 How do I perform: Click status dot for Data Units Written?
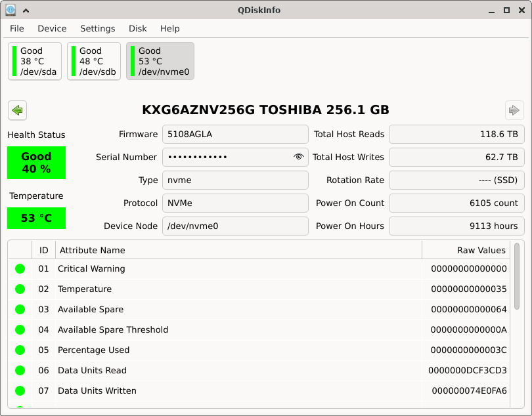click(x=20, y=391)
